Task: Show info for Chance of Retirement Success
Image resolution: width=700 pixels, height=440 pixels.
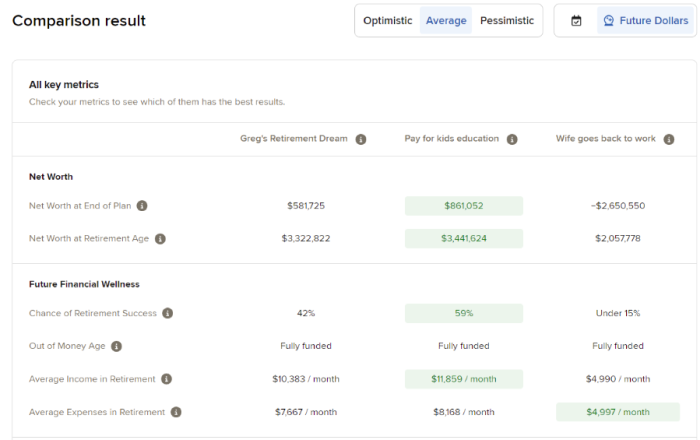Action: click(x=167, y=313)
